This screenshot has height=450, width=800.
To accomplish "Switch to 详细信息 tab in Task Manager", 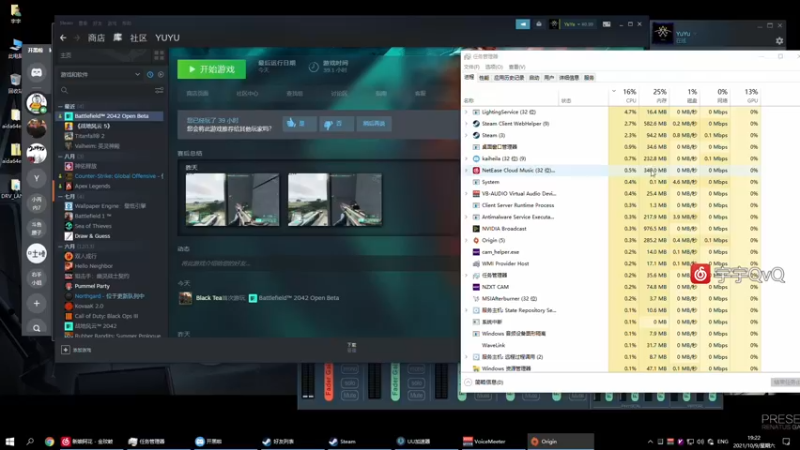I will coord(568,78).
